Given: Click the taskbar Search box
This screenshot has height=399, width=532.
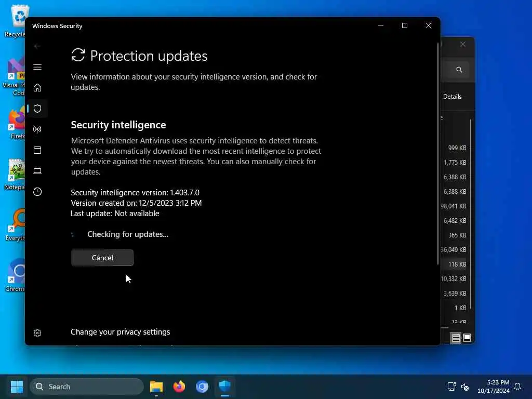Looking at the screenshot, I should (x=87, y=387).
